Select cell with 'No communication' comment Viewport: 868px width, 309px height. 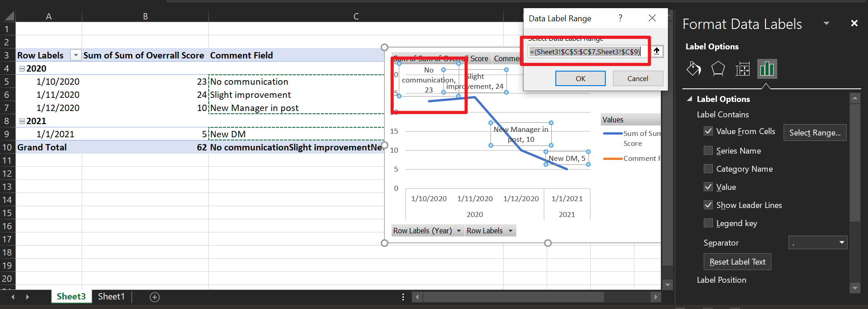(296, 82)
